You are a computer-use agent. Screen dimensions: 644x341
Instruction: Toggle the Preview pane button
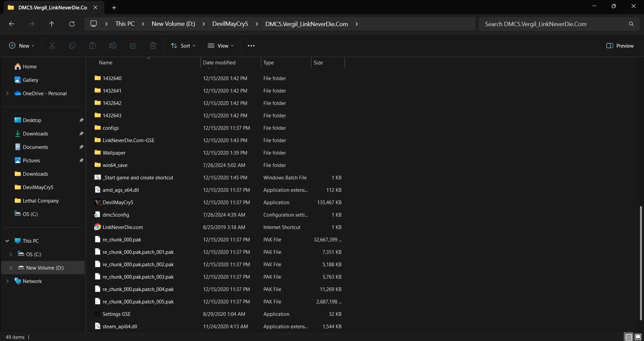620,46
